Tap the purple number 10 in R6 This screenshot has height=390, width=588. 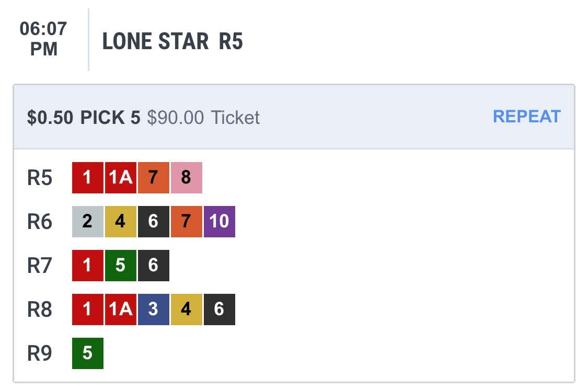pyautogui.click(x=220, y=222)
